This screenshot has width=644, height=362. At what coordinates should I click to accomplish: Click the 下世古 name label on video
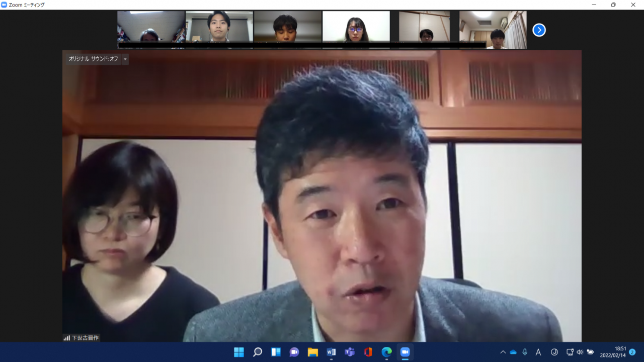85,338
